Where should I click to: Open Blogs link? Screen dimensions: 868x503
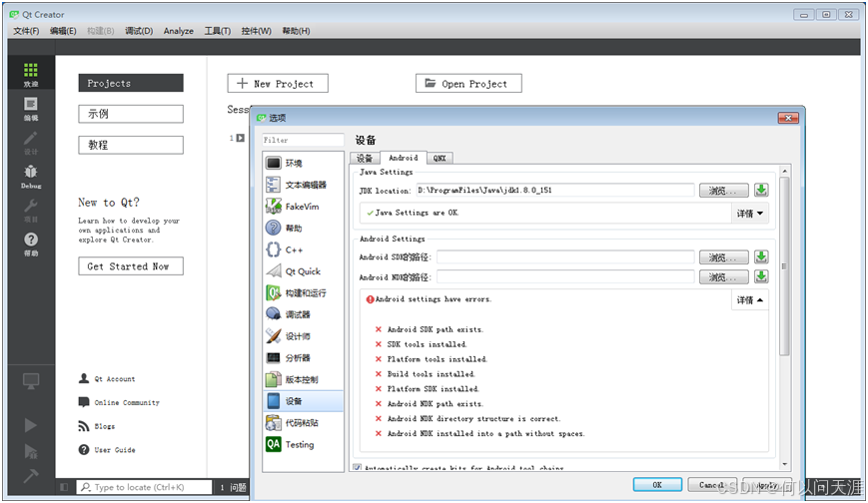tap(97, 426)
